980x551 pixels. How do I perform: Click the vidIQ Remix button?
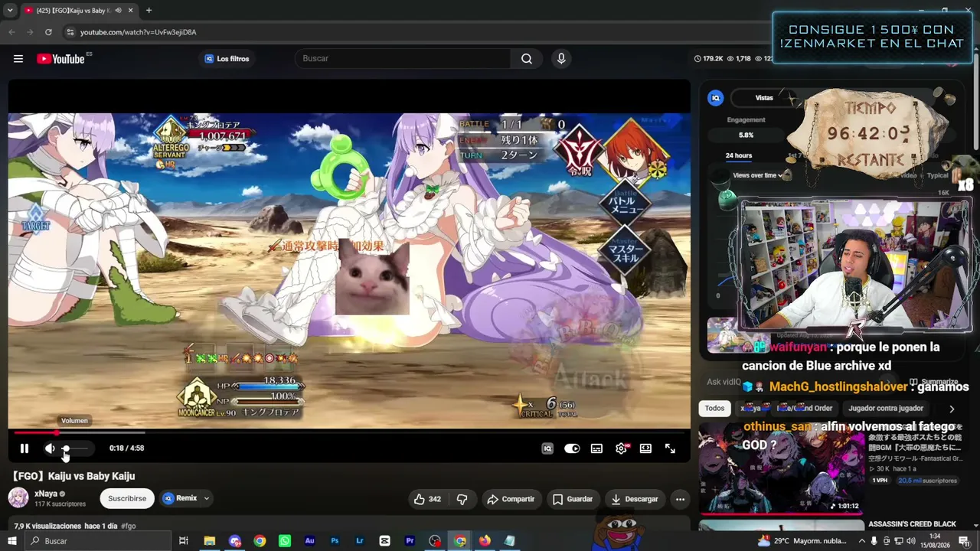180,498
